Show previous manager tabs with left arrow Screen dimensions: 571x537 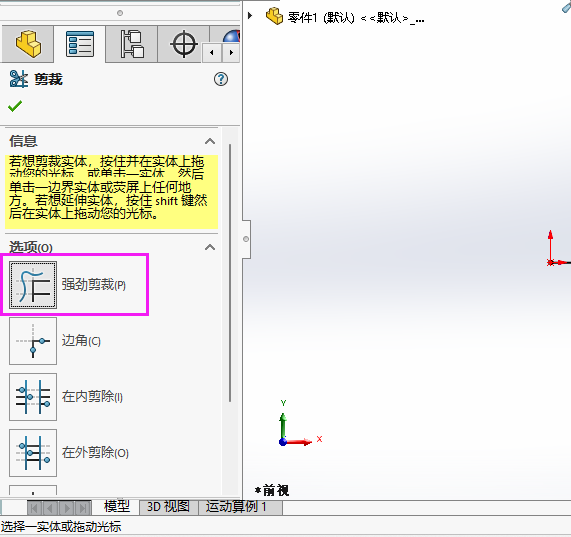click(212, 52)
